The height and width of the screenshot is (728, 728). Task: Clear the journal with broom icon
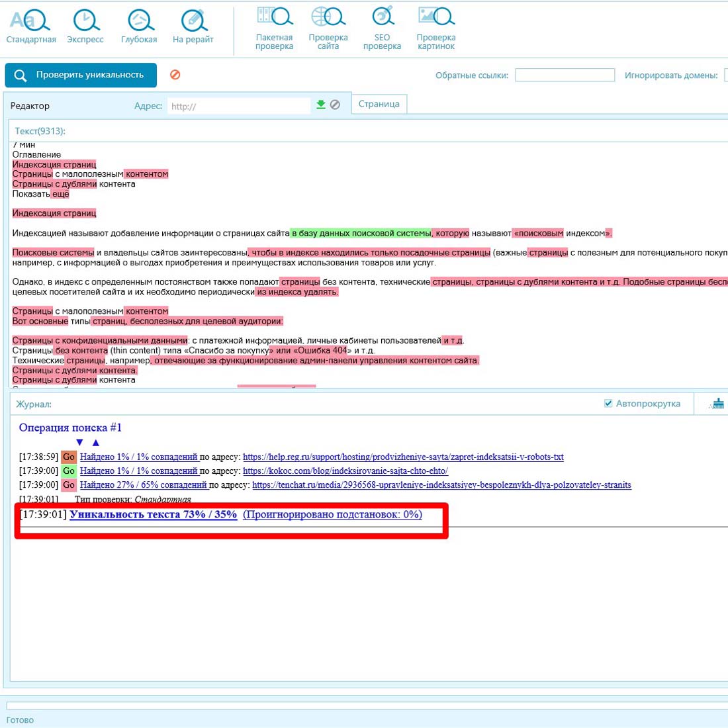(716, 404)
